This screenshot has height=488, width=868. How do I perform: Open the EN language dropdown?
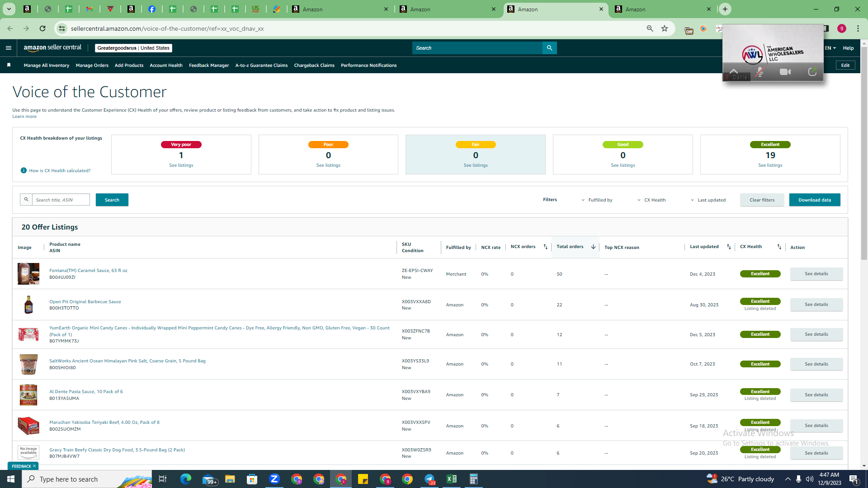(x=830, y=48)
